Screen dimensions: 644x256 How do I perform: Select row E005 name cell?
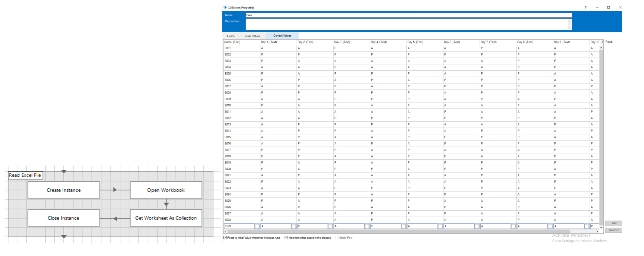(x=241, y=74)
